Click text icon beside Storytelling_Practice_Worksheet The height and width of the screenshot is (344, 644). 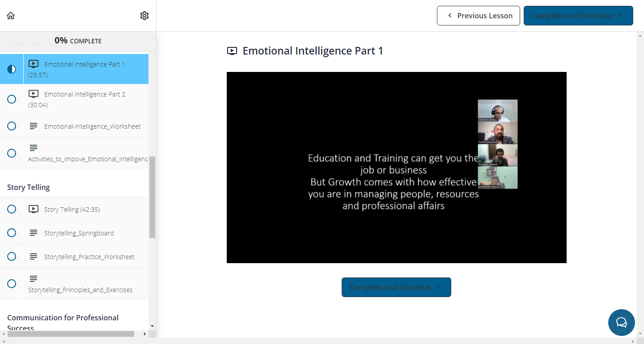pos(34,256)
